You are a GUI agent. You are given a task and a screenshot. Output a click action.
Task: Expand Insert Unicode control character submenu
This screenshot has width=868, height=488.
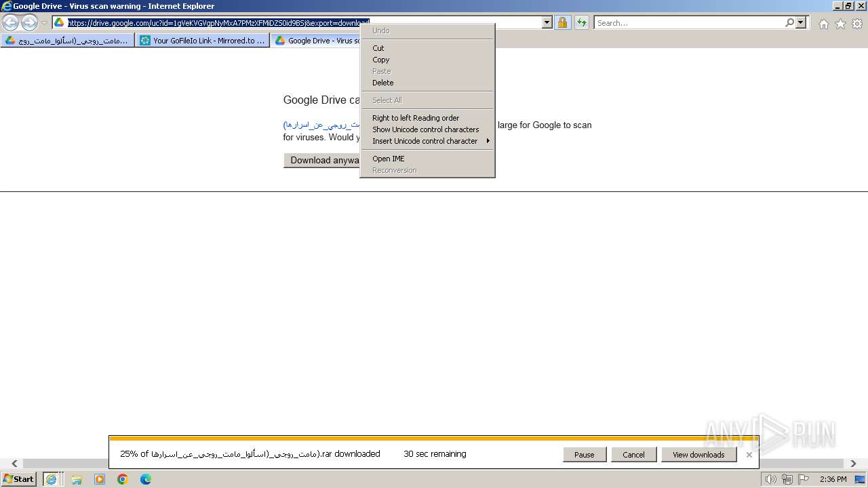click(x=427, y=141)
